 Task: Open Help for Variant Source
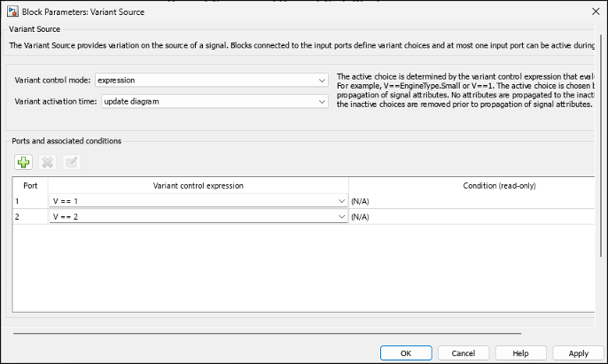520,352
